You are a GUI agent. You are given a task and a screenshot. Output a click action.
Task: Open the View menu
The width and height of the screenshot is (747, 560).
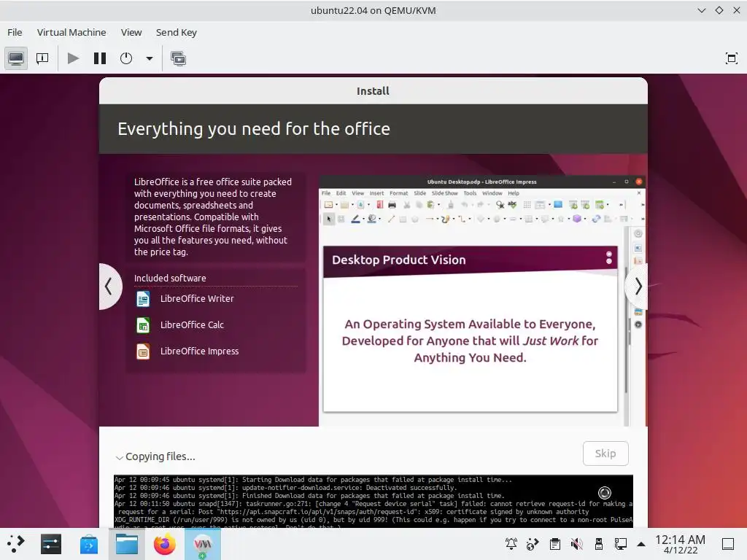point(131,32)
